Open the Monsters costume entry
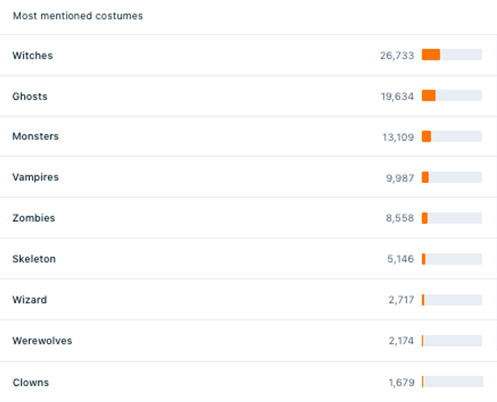 (x=35, y=136)
